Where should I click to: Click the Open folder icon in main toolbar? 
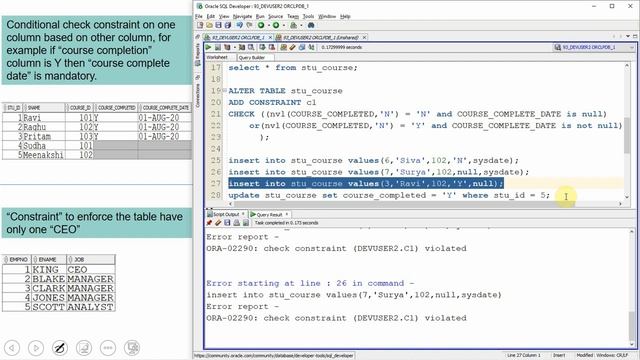[209, 25]
